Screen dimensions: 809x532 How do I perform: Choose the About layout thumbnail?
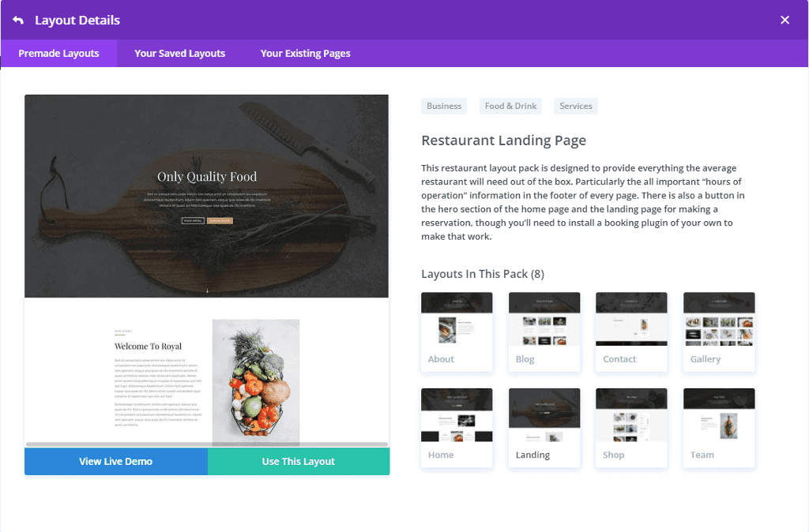(x=457, y=332)
